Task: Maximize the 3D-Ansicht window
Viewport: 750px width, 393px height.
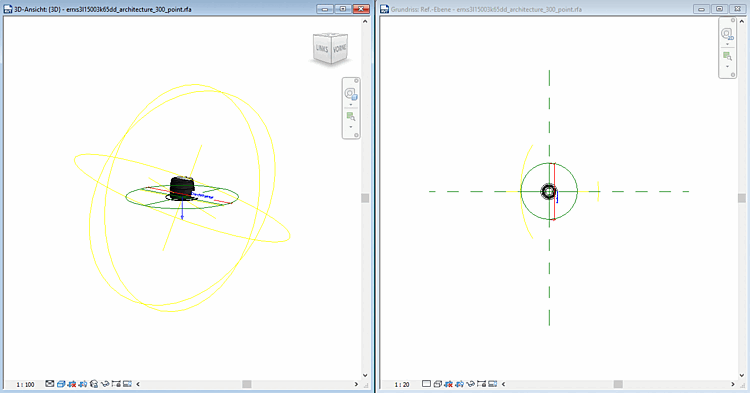Action: pyautogui.click(x=343, y=9)
